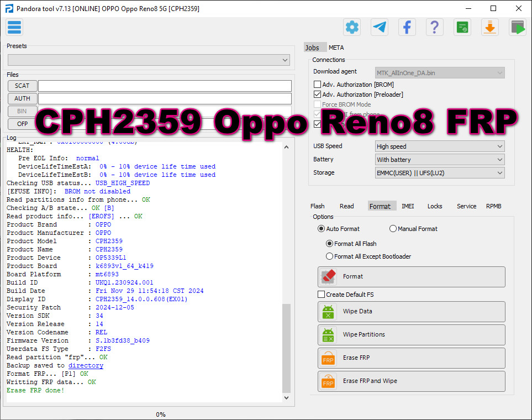Open help question mark icon

[x=434, y=27]
